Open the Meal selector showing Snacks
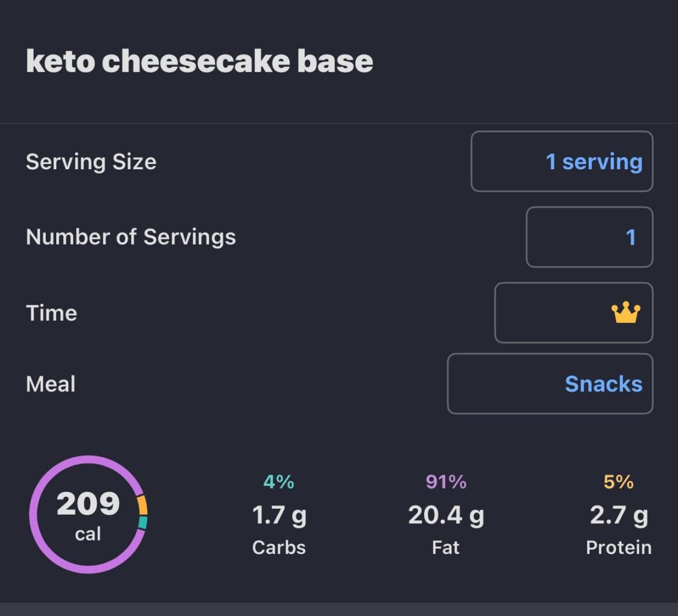 pyautogui.click(x=549, y=384)
